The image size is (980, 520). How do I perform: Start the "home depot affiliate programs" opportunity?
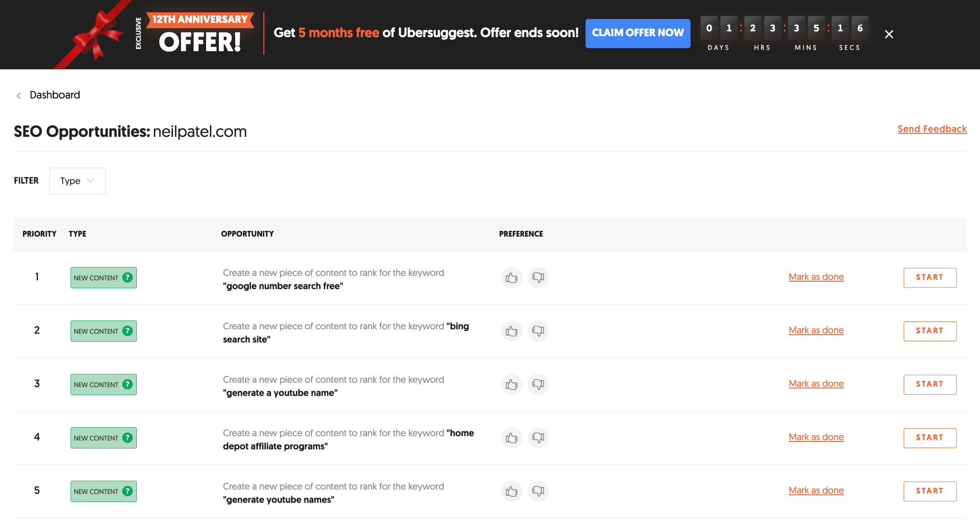click(x=930, y=438)
